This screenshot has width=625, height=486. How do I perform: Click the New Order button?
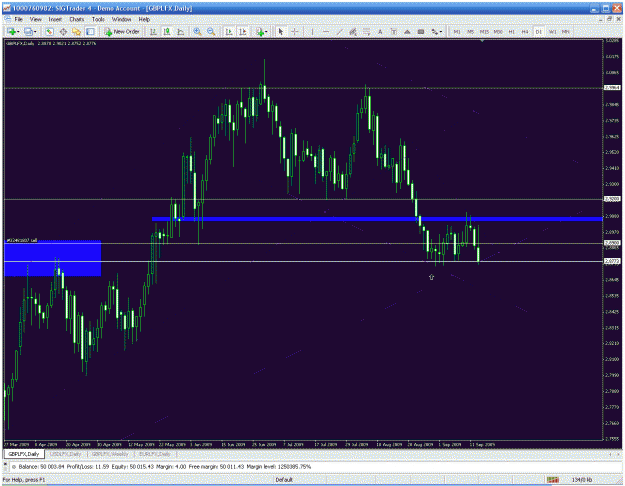tap(122, 32)
